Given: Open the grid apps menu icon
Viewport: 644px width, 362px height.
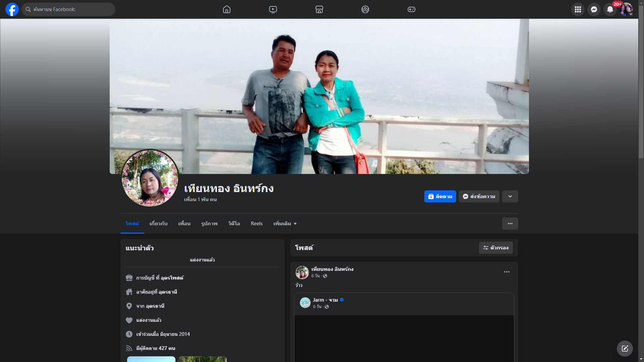Looking at the screenshot, I should pos(578,9).
